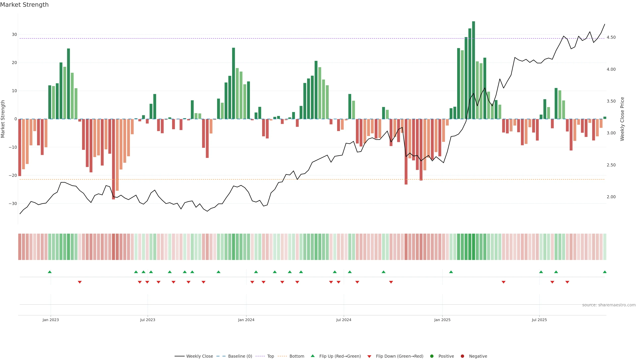Click the Flip Down red triangle legend icon

pyautogui.click(x=369, y=356)
